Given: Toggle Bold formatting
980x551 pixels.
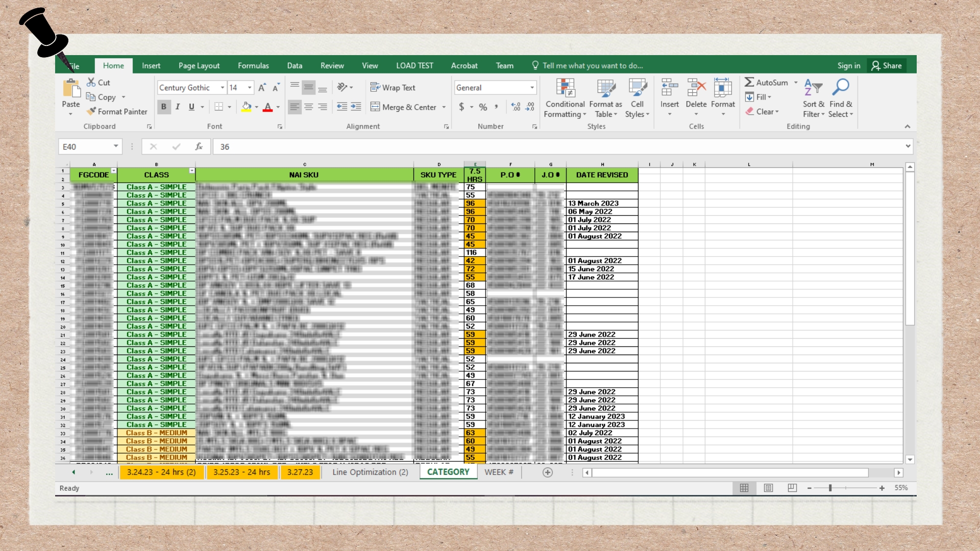Looking at the screenshot, I should pyautogui.click(x=164, y=107).
